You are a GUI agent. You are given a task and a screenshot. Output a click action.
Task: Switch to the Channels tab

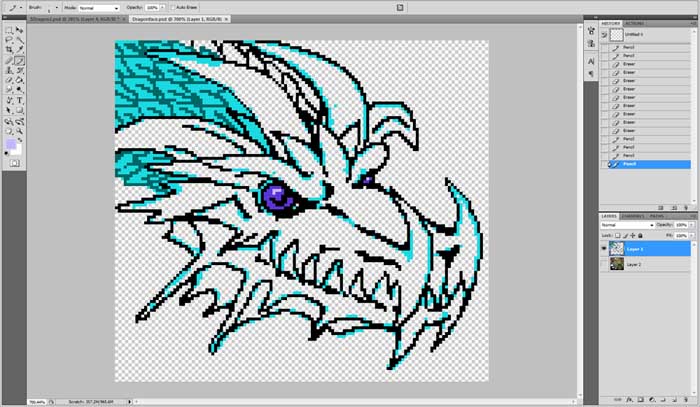click(633, 215)
